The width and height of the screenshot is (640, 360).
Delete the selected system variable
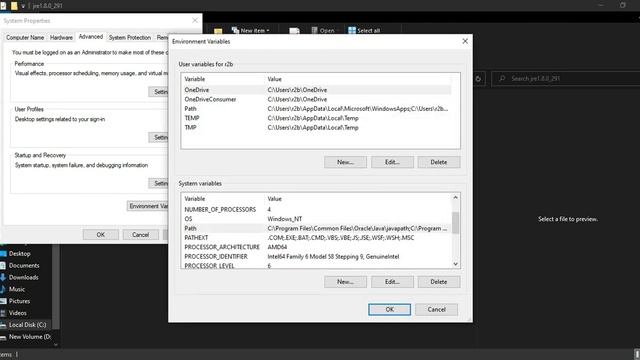pos(439,282)
